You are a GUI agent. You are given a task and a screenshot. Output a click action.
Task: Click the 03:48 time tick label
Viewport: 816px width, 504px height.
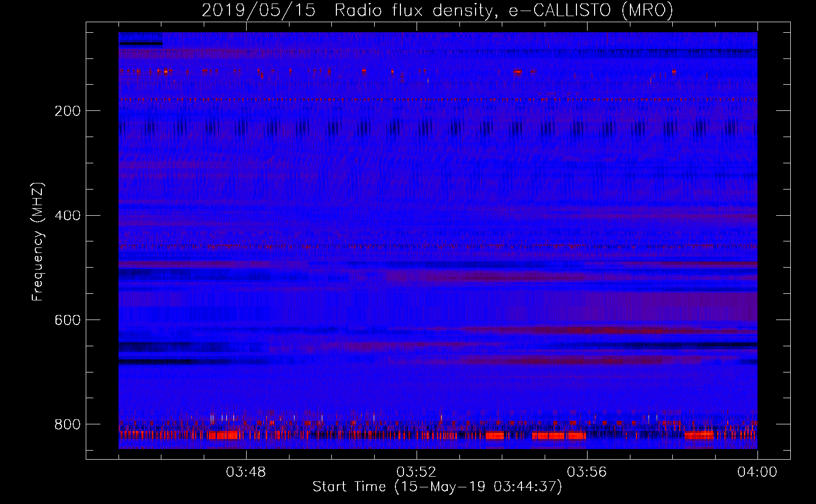[246, 472]
